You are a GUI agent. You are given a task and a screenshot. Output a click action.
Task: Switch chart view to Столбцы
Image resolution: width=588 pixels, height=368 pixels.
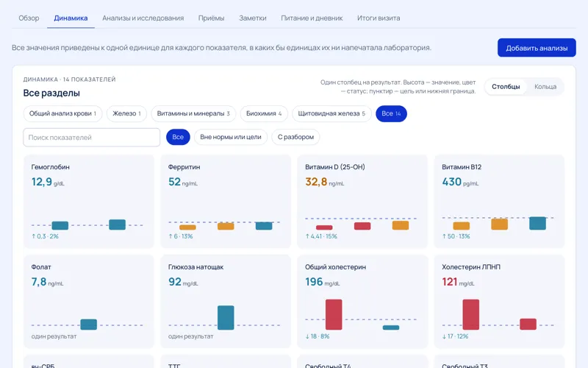tap(506, 87)
